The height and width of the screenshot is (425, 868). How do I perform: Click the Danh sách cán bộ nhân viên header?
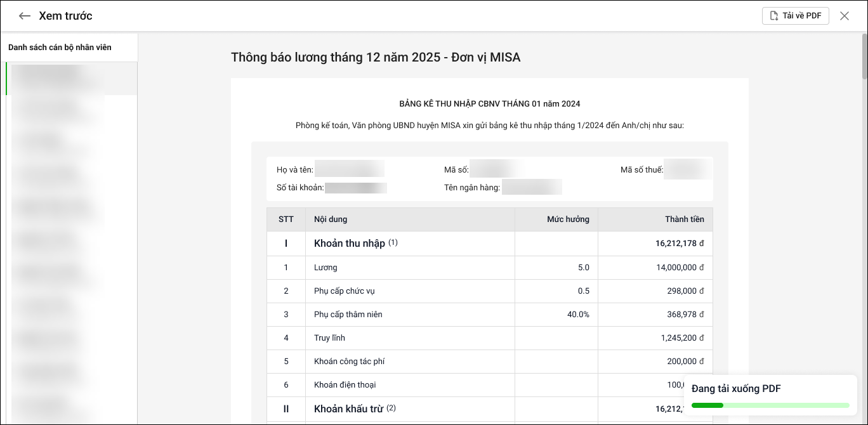tap(60, 48)
